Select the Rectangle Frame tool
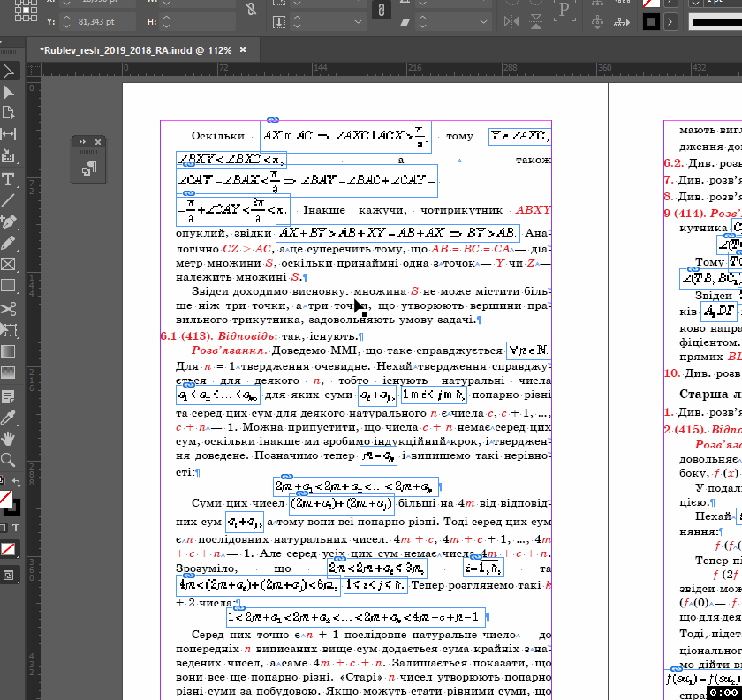Viewport: 742px width, 700px height. coord(9,264)
